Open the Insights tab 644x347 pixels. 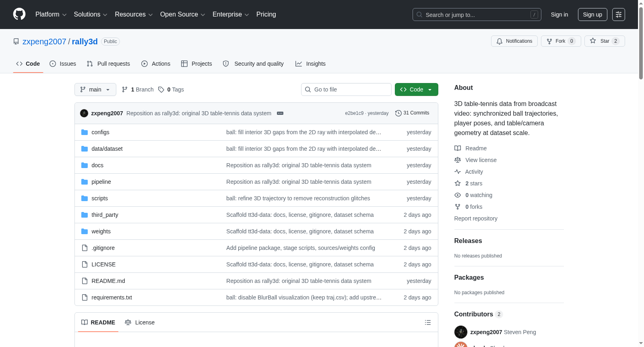[310, 64]
